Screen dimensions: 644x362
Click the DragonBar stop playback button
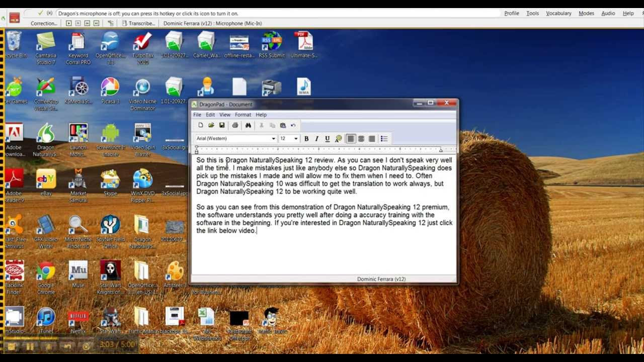point(78,23)
